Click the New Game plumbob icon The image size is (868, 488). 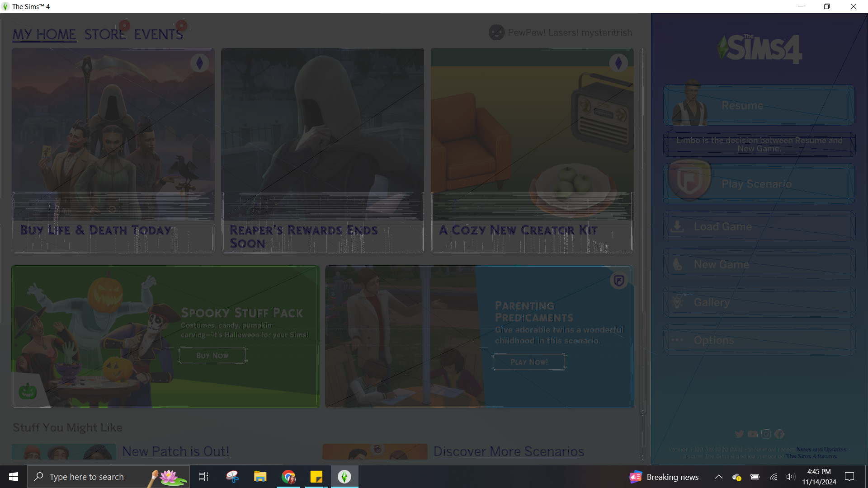pos(677,264)
